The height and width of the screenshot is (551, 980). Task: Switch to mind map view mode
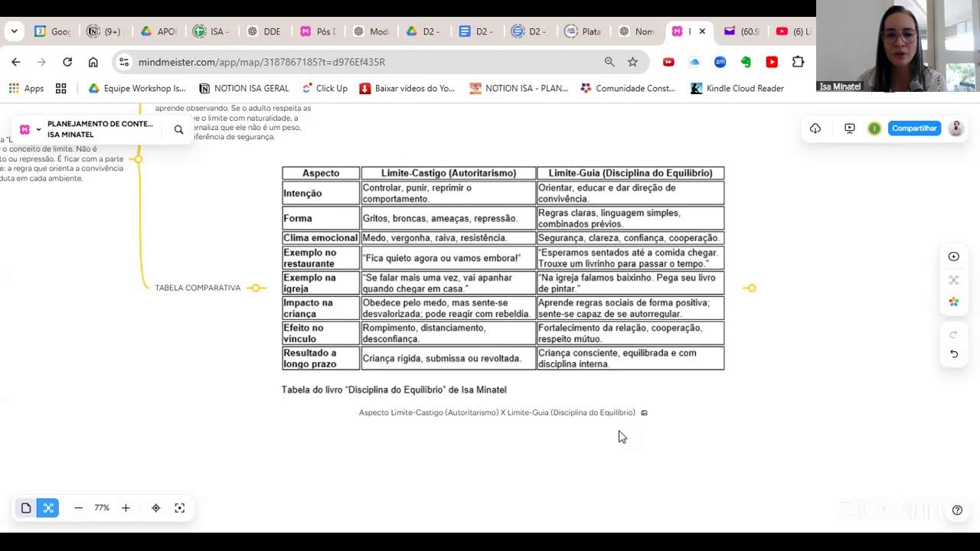(x=47, y=508)
